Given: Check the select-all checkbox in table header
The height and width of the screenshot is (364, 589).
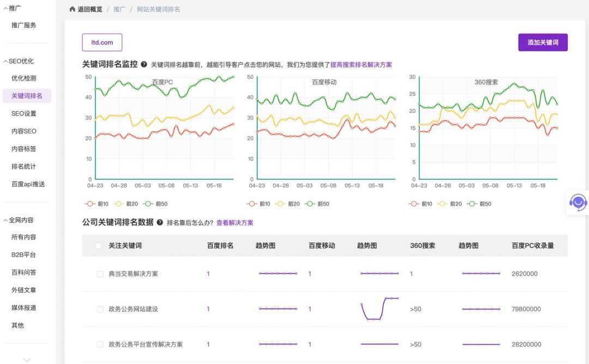Looking at the screenshot, I should [98, 246].
